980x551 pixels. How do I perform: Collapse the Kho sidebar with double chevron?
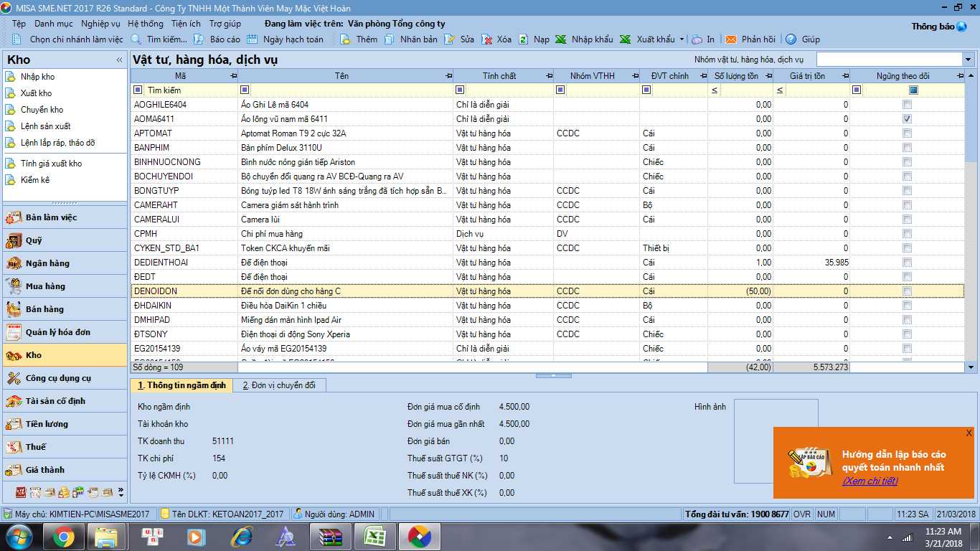pos(119,60)
